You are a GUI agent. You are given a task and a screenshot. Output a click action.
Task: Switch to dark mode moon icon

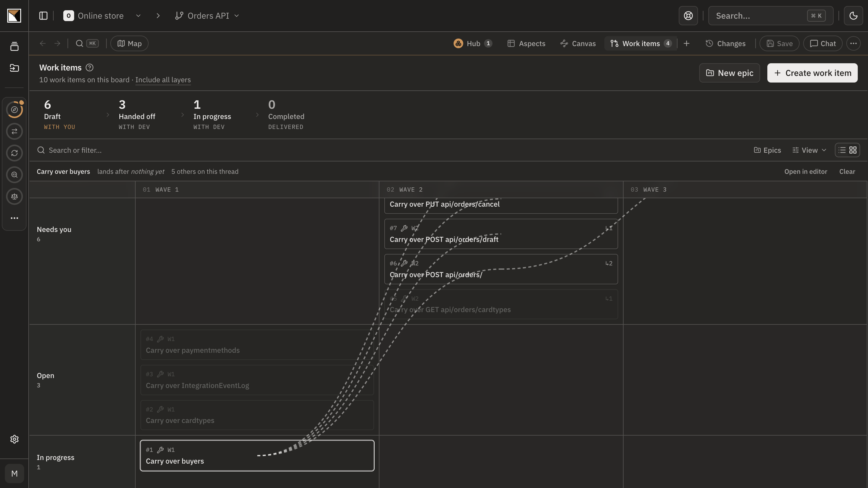click(853, 16)
